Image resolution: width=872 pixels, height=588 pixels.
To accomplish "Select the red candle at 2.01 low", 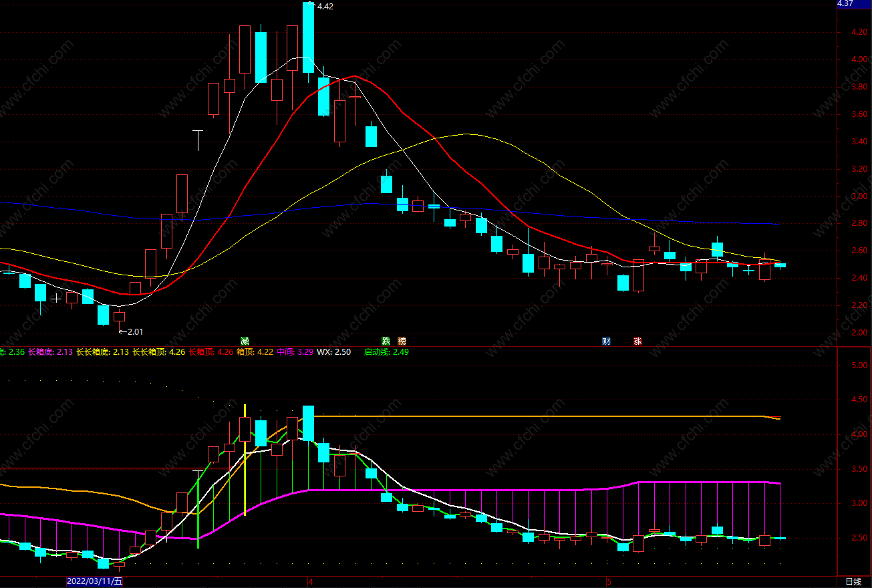I will (x=119, y=317).
